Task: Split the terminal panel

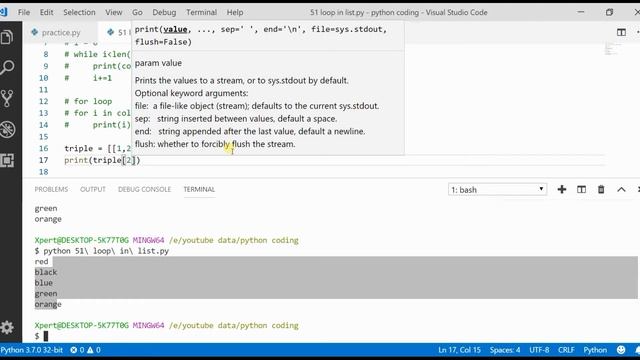Action: tap(581, 189)
